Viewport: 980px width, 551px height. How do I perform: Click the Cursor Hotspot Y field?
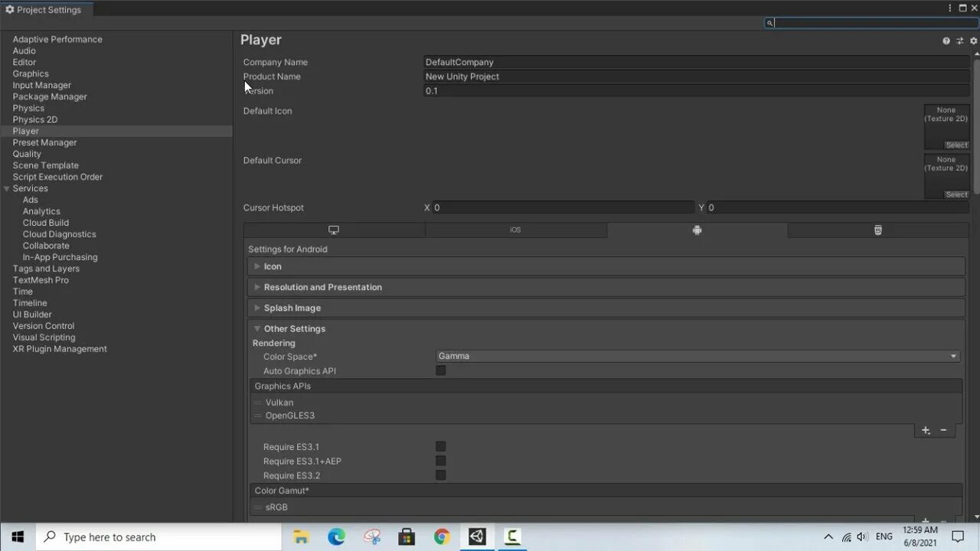pos(838,207)
